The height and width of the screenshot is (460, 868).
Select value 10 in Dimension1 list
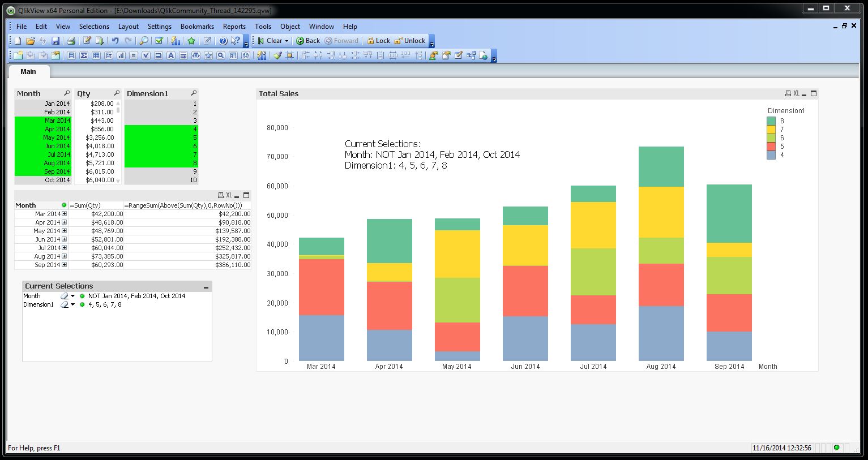click(x=161, y=180)
